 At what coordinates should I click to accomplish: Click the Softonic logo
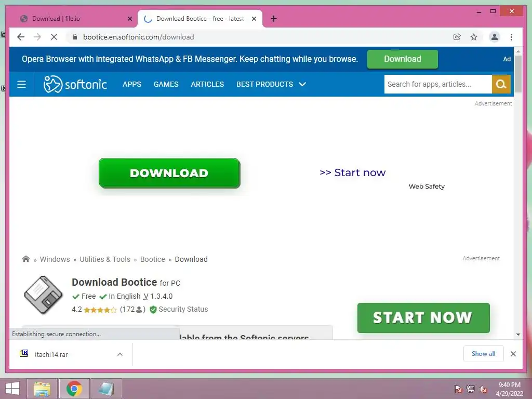75,84
